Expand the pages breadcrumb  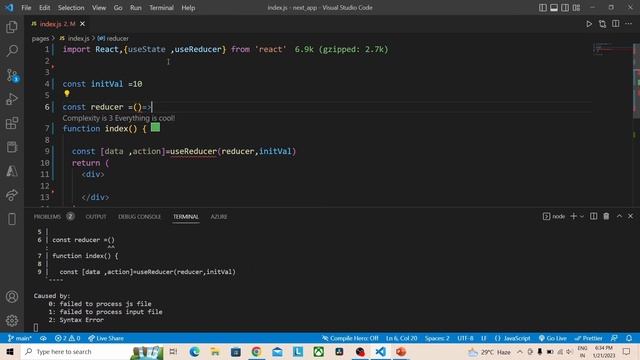40,38
